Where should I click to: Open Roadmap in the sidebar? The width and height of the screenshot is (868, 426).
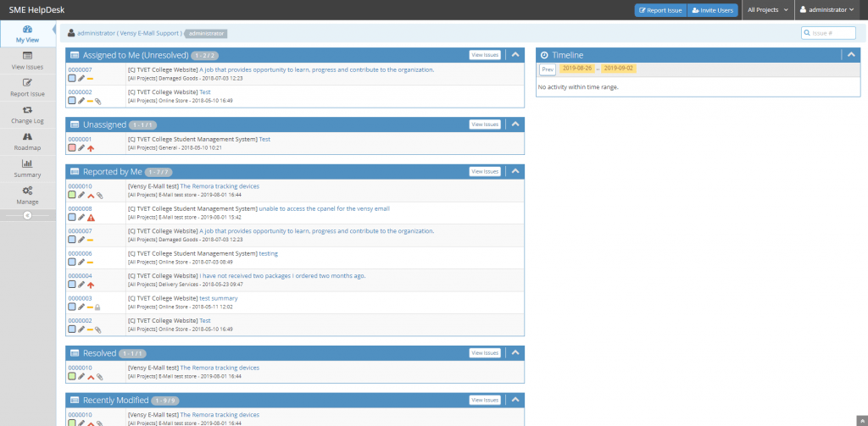(28, 142)
